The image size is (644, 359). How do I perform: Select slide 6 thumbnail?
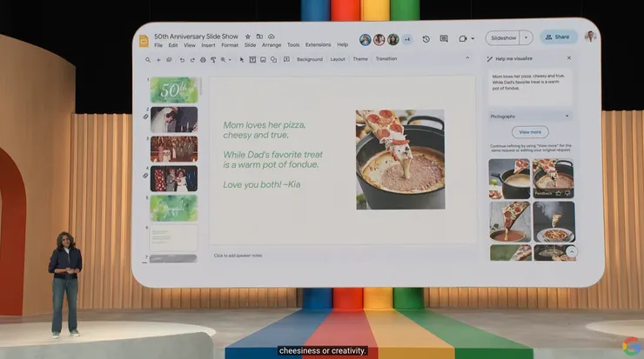[173, 237]
